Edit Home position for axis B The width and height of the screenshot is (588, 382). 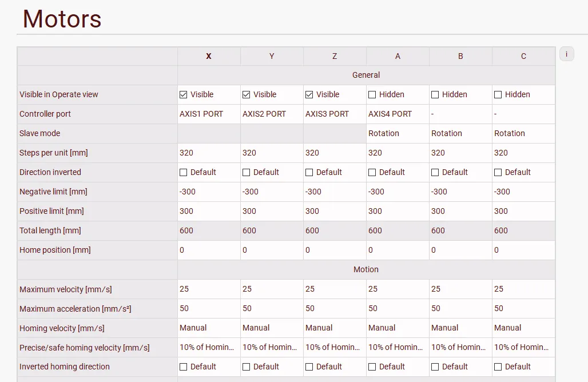(461, 250)
